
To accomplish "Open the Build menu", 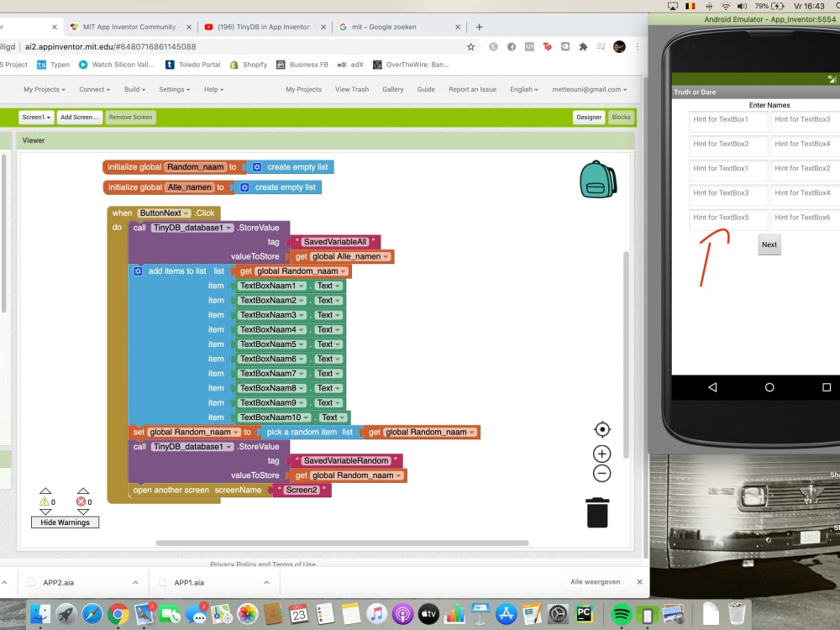I will point(134,90).
